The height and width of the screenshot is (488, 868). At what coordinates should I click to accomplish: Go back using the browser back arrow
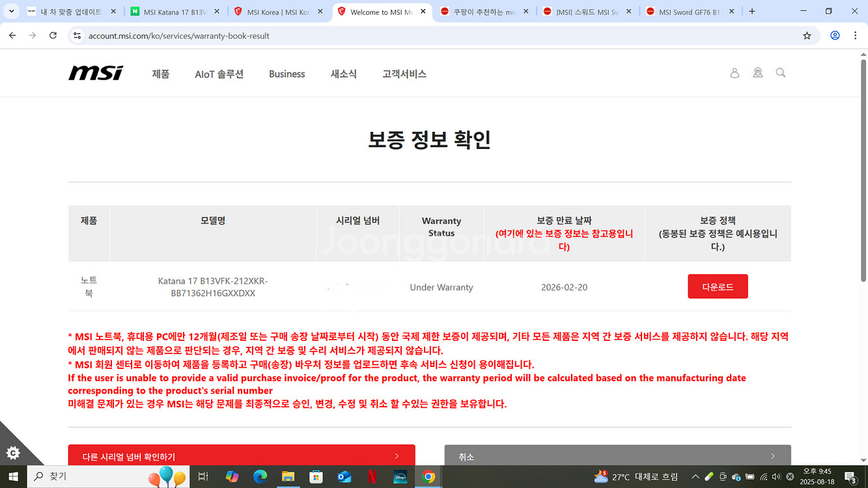click(x=12, y=36)
